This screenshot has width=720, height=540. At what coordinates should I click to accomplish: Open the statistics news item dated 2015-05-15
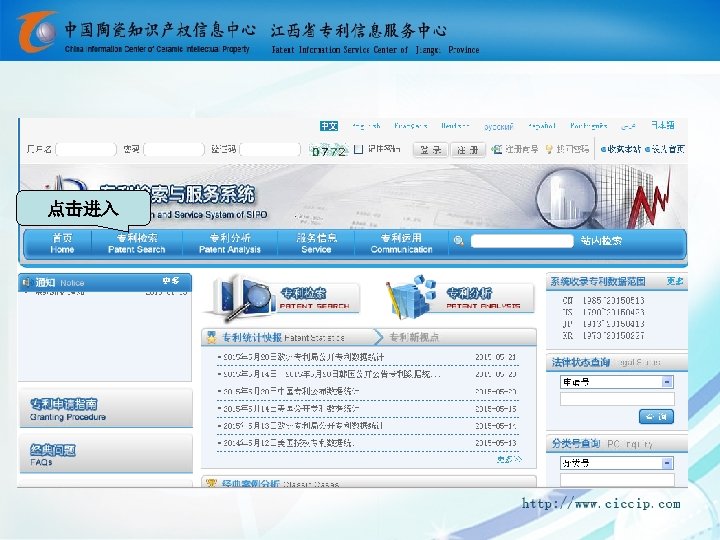pos(367,408)
